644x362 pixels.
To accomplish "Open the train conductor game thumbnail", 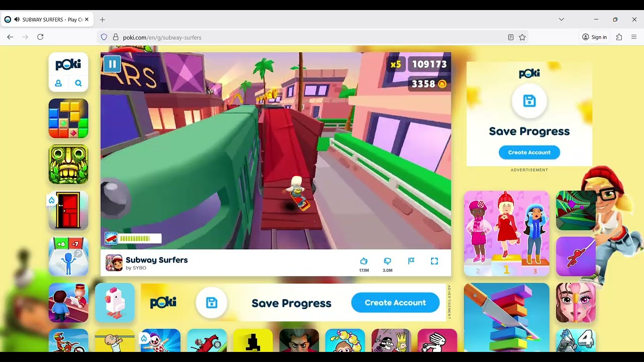I will pos(68,303).
